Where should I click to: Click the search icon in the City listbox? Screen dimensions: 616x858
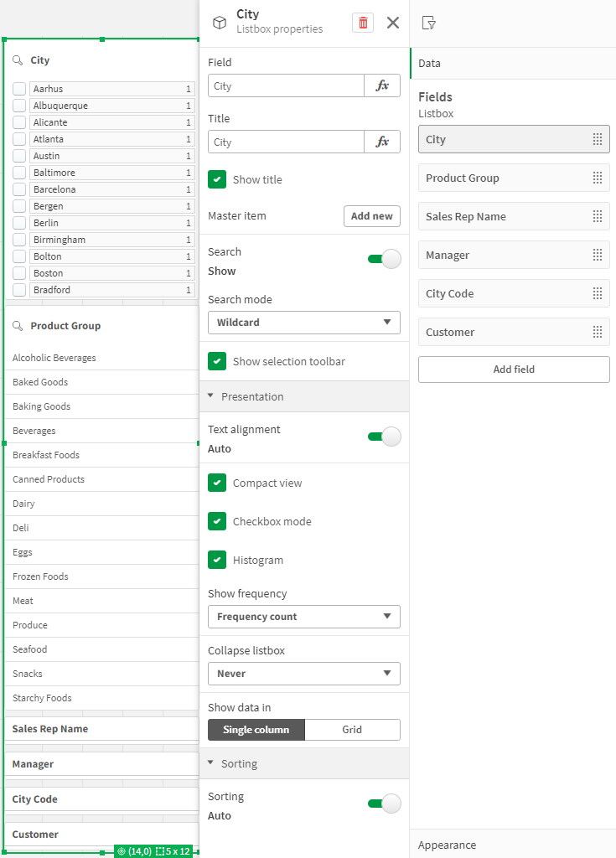18,59
